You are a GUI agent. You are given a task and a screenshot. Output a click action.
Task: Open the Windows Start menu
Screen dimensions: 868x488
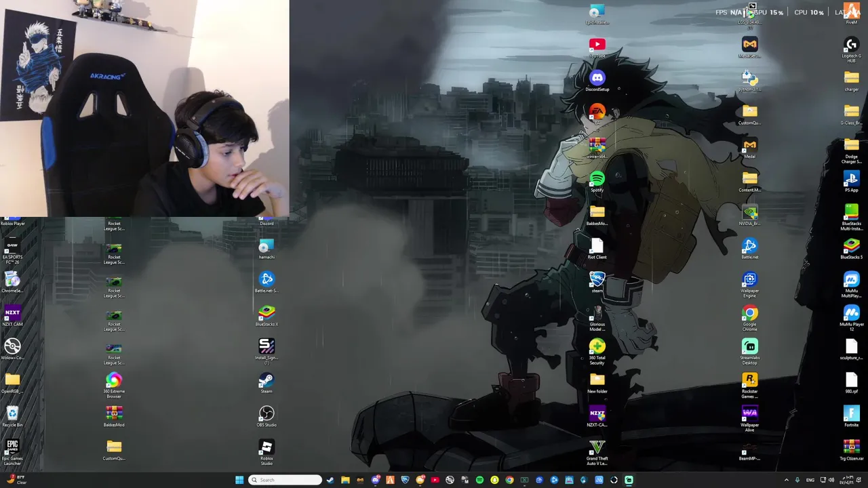click(x=239, y=480)
